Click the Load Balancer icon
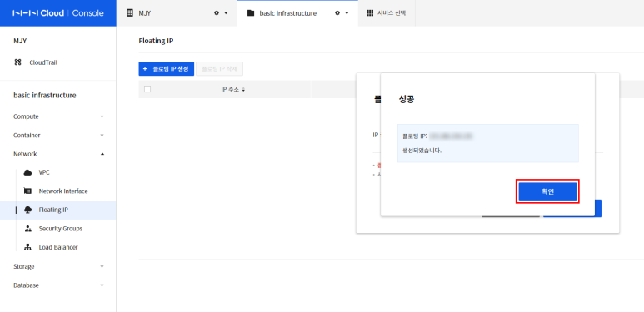644x312 pixels. pyautogui.click(x=28, y=247)
